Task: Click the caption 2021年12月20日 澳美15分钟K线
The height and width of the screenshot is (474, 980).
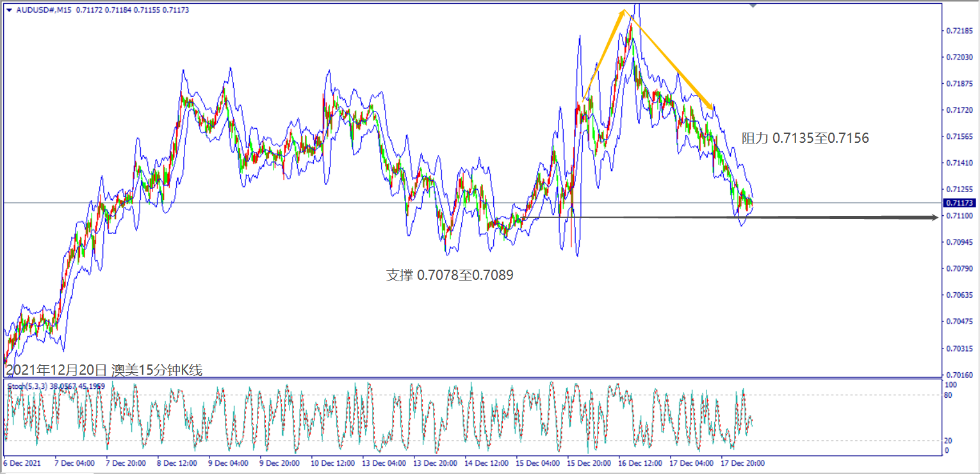Action: coord(104,370)
